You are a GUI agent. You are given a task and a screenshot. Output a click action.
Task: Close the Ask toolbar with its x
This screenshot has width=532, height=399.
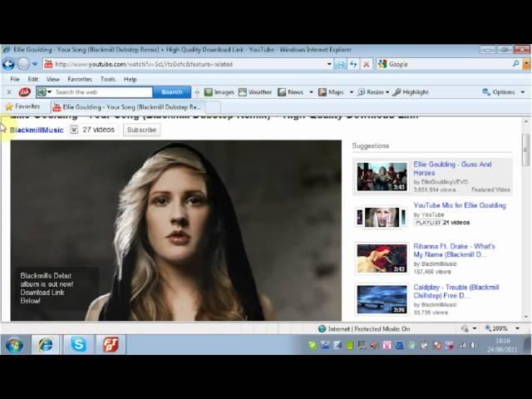click(x=9, y=92)
